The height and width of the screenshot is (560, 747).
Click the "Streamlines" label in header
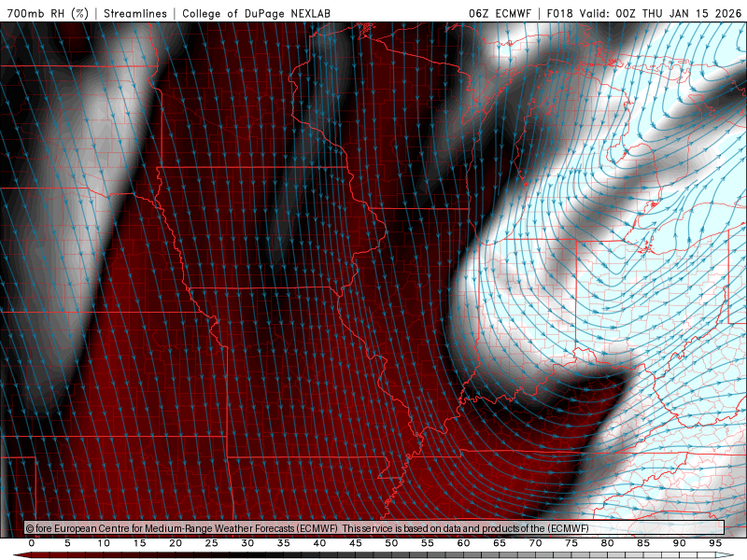click(x=135, y=13)
